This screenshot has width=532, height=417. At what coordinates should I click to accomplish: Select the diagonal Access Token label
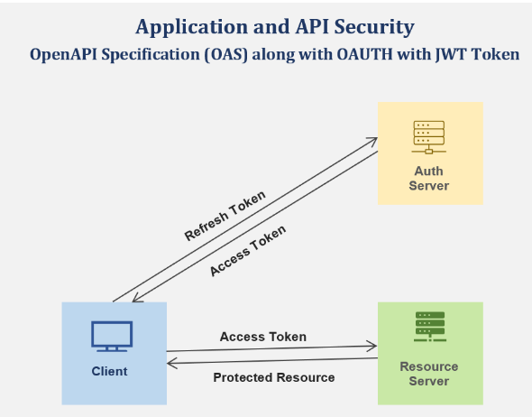(248, 251)
